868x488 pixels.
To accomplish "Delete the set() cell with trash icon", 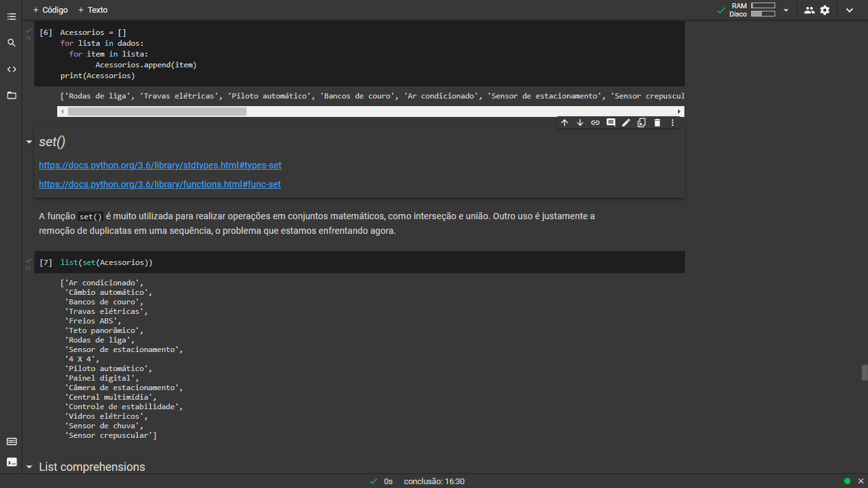I will click(x=657, y=123).
